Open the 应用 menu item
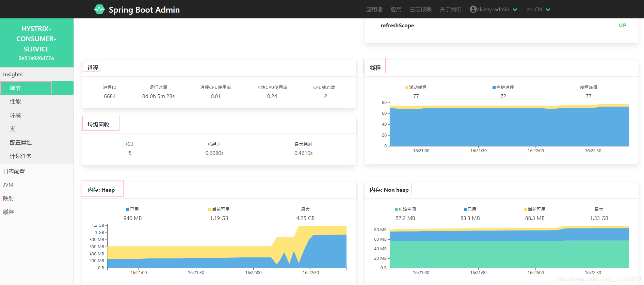644x285 pixels. pyautogui.click(x=396, y=9)
